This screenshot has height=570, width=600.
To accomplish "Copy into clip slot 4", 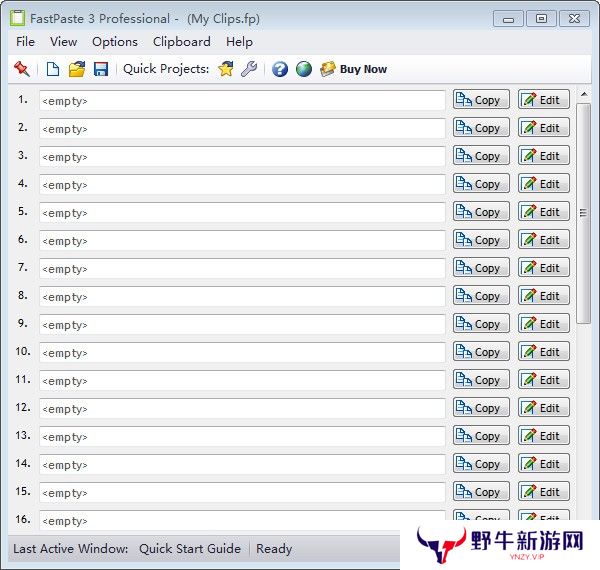I will (481, 183).
